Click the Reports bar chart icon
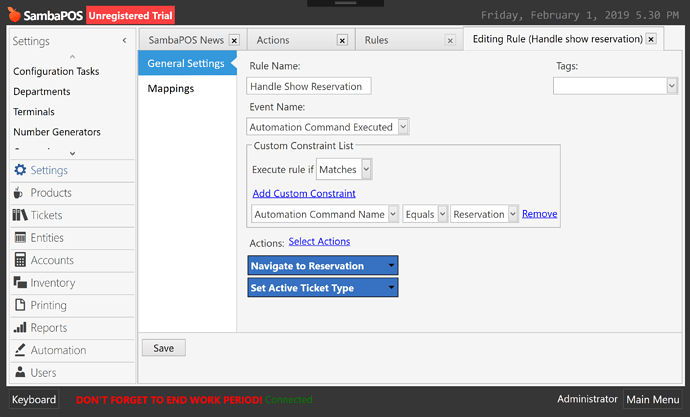690x417 pixels. coord(20,327)
